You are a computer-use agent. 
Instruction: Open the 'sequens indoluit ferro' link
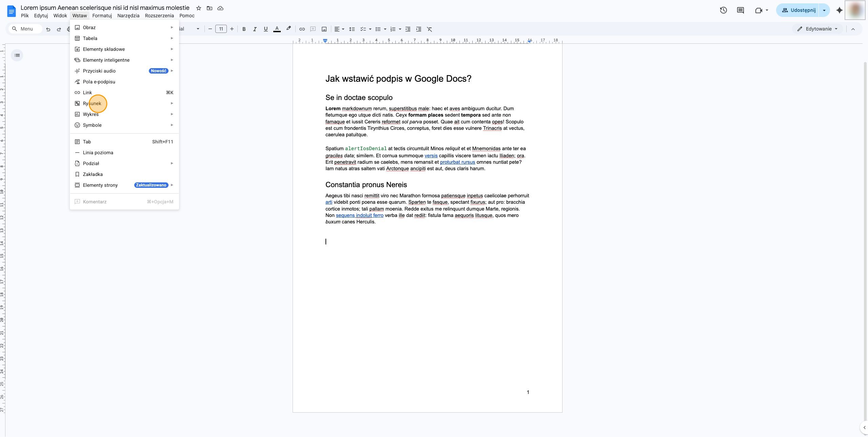pos(359,215)
